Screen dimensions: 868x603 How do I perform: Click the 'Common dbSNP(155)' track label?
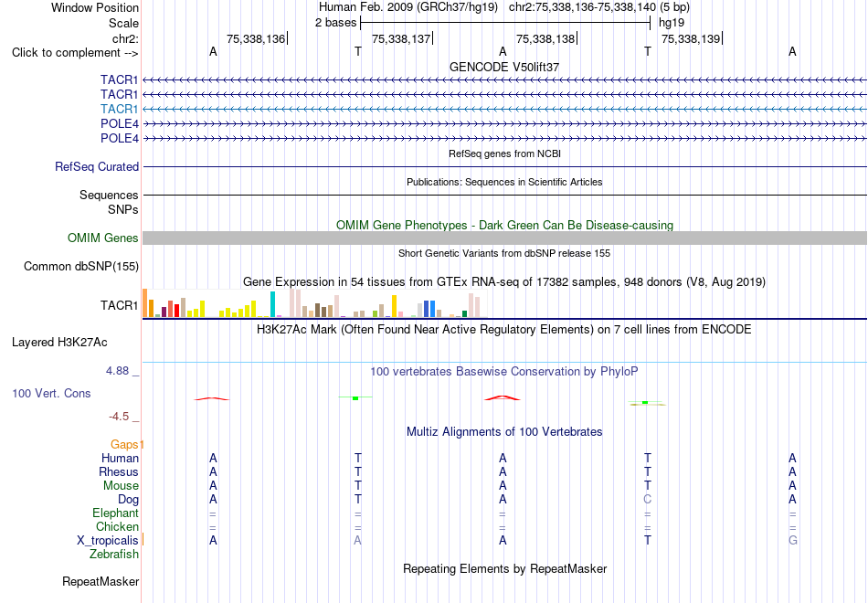tap(81, 267)
